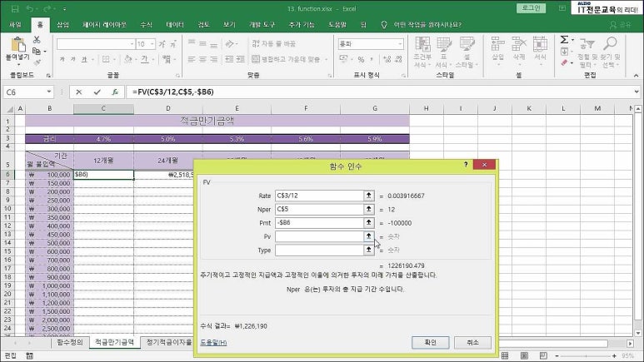Open the paste options dropdown arrow
The width and height of the screenshot is (644, 362).
click(x=17, y=64)
